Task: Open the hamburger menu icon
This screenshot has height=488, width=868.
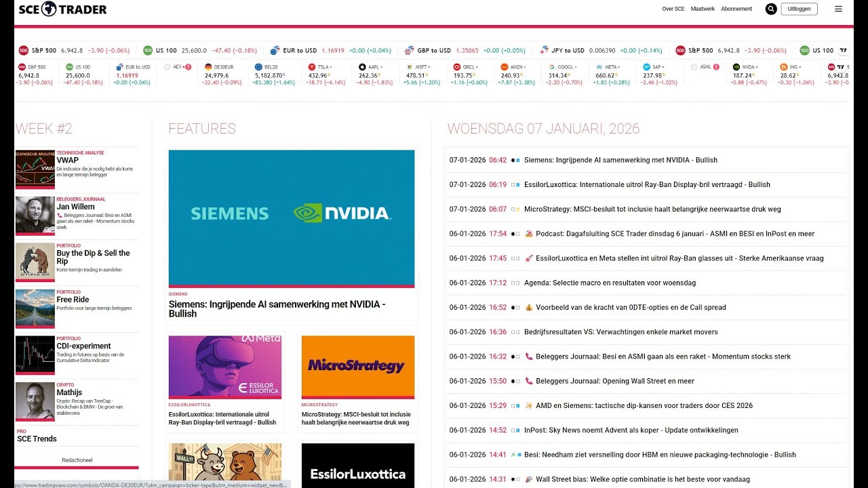Action: [x=838, y=9]
